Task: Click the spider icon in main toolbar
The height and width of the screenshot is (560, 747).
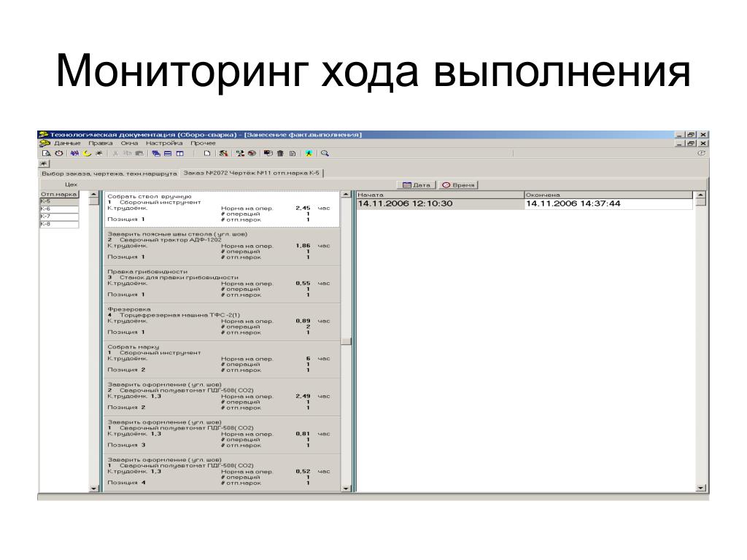Action: [99, 153]
